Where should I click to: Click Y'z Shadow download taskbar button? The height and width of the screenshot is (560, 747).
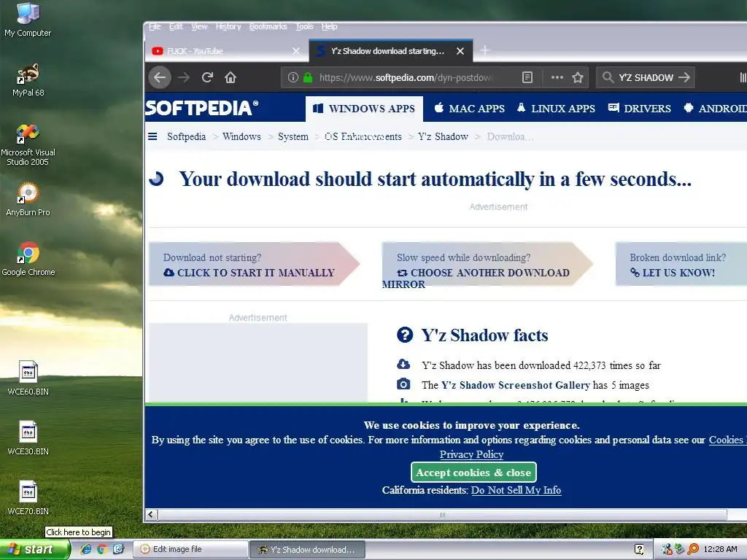pos(307,549)
